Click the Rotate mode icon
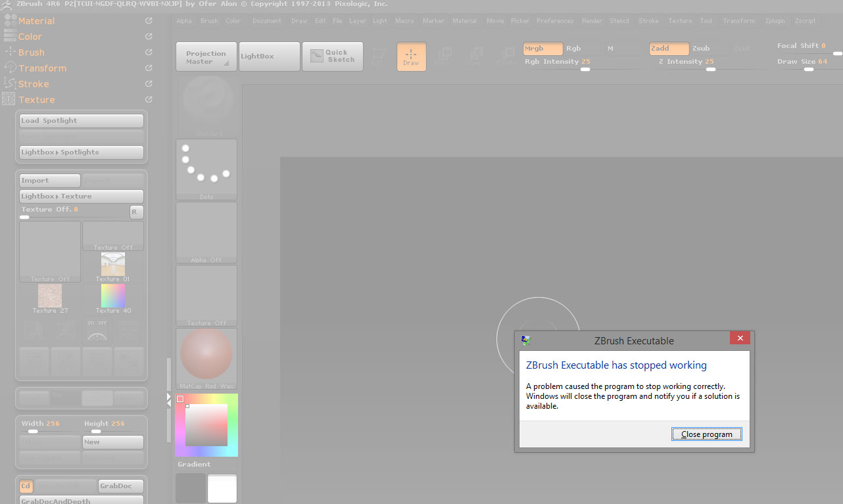This screenshot has height=504, width=843. (506, 57)
